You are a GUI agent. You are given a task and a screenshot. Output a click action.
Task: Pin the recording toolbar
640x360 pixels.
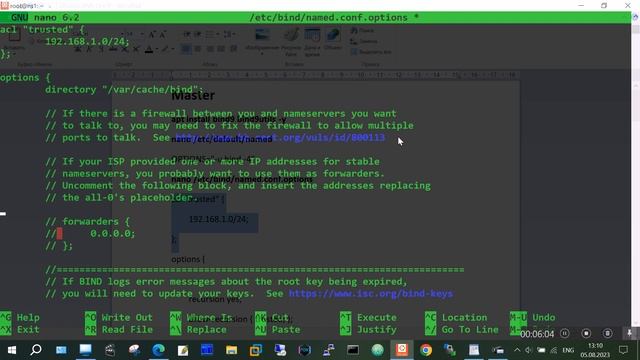pyautogui.click(x=629, y=333)
